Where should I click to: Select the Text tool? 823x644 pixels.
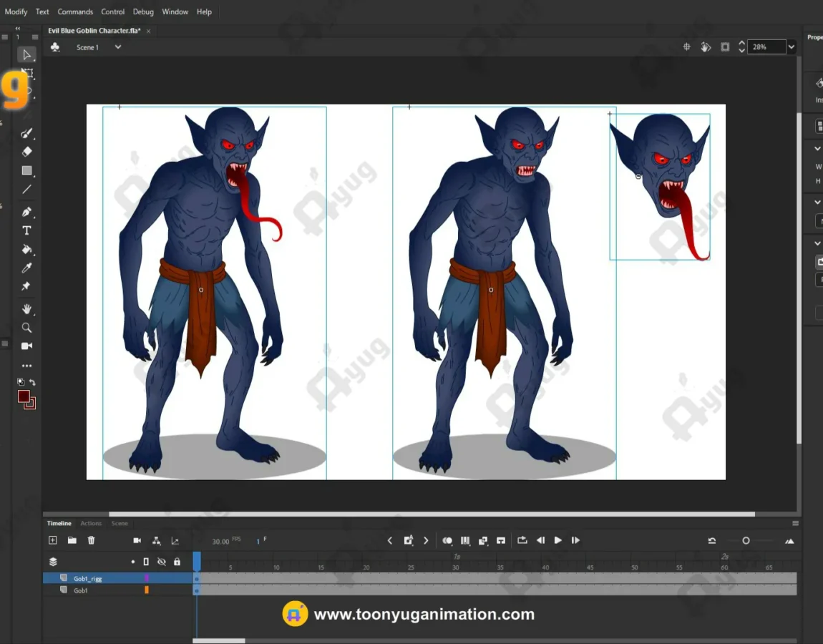(26, 230)
